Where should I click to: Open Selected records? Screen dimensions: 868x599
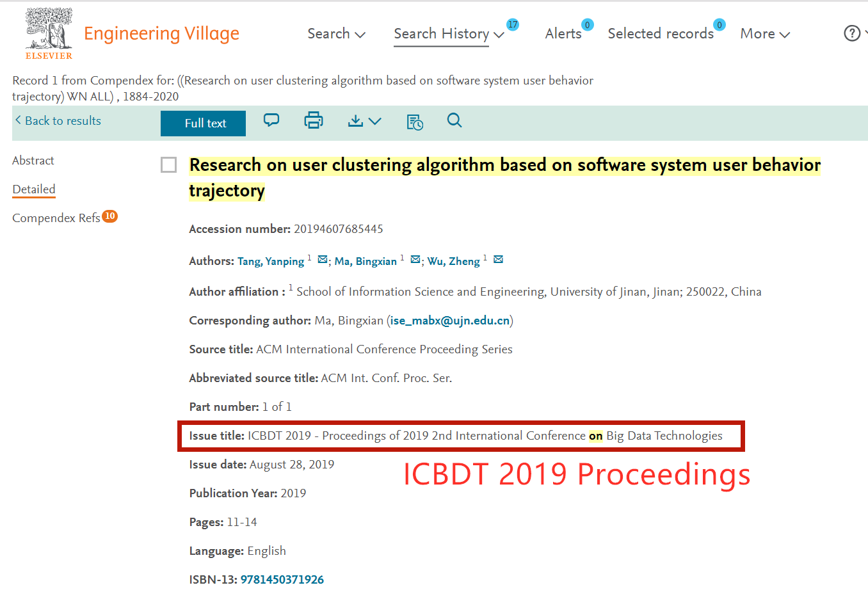(x=661, y=34)
